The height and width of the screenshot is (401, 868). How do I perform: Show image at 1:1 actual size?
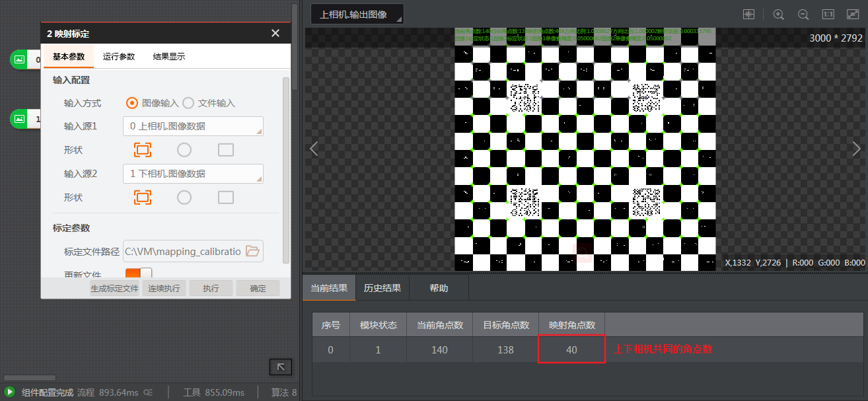point(828,14)
